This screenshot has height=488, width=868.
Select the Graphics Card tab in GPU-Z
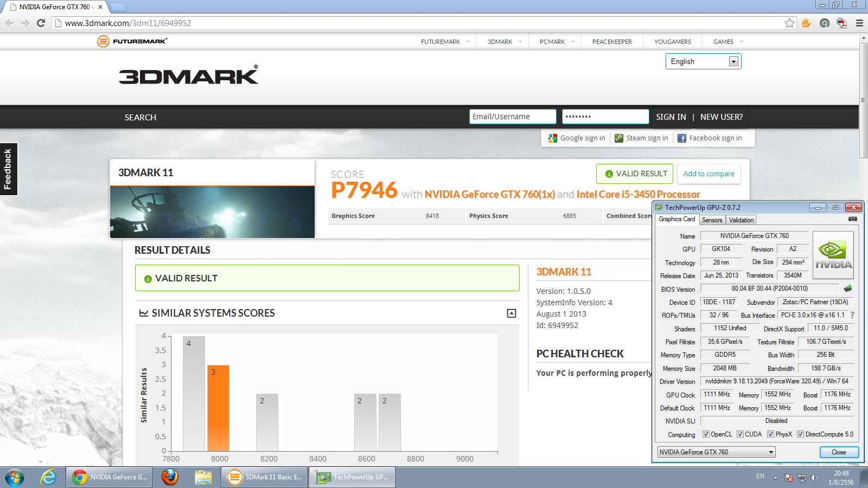pyautogui.click(x=676, y=219)
